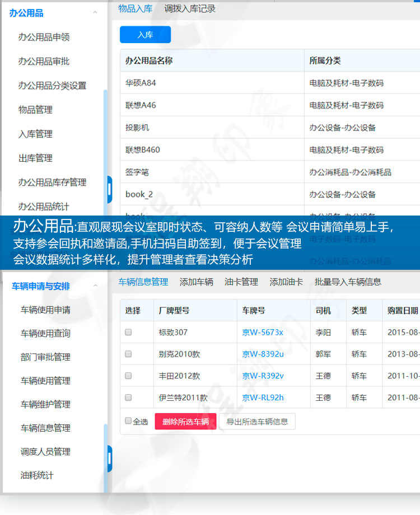The height and width of the screenshot is (515, 420).
Task: Click the red 删除所选车辆 button
Action: (x=186, y=422)
